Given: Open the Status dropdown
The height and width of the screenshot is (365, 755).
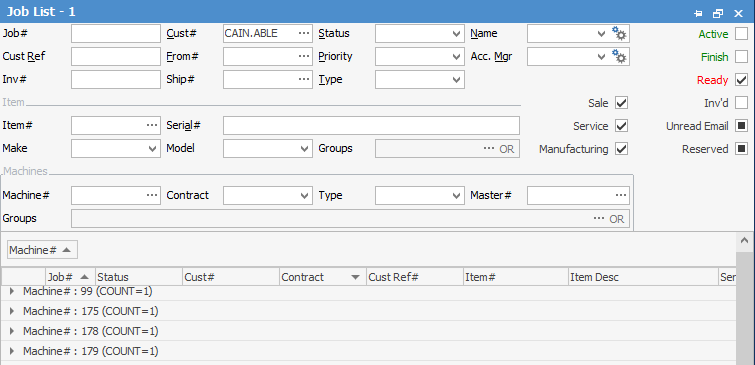Looking at the screenshot, I should (x=456, y=34).
